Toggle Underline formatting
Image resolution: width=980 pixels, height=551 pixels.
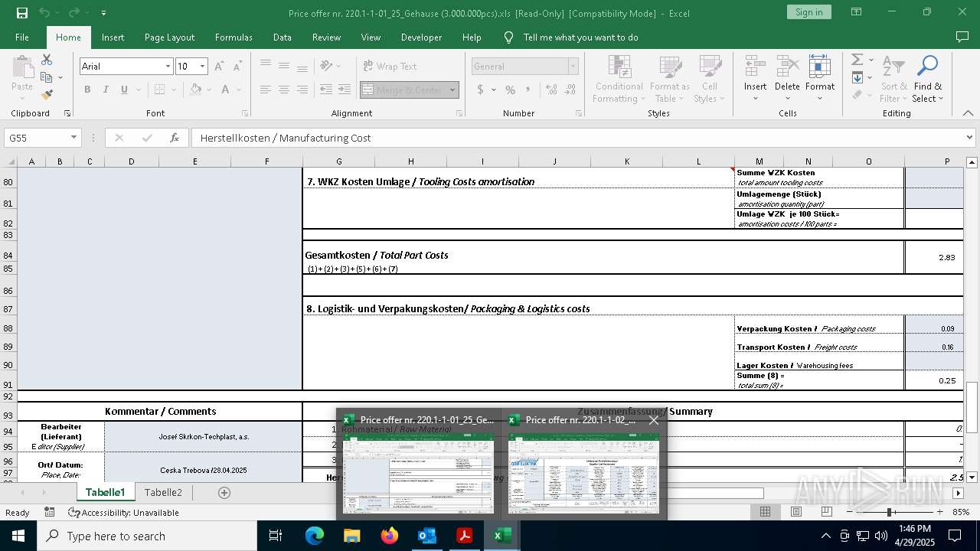pos(124,90)
